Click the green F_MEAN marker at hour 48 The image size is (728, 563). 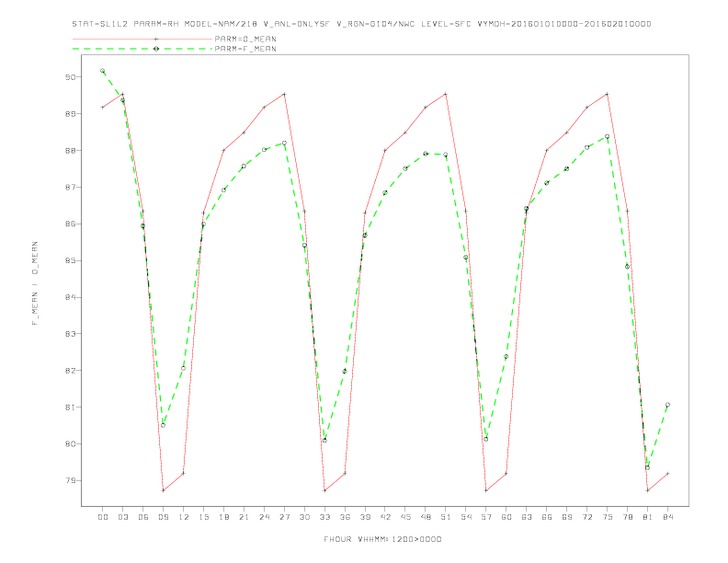426,154
